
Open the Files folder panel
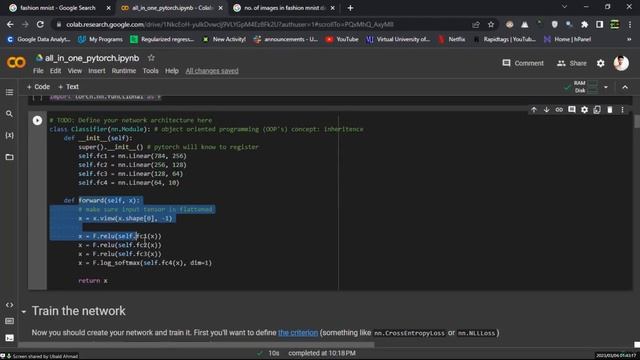tap(9, 157)
